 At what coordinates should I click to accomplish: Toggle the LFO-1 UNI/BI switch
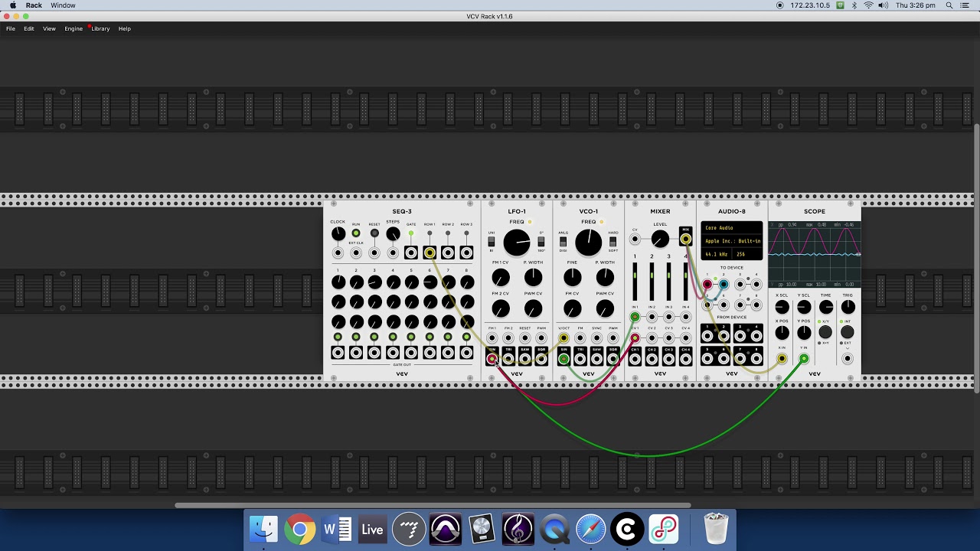click(x=492, y=242)
